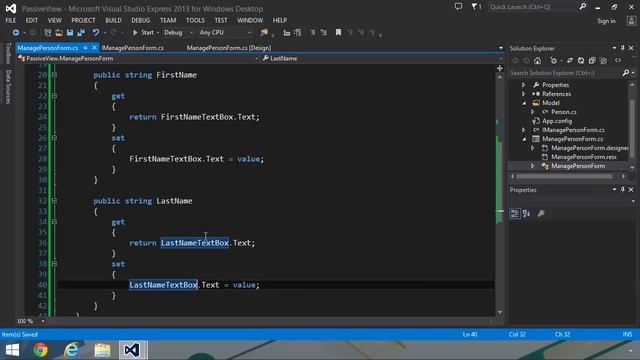Click the Toggle Bookmark toolbar icon

click(338, 33)
